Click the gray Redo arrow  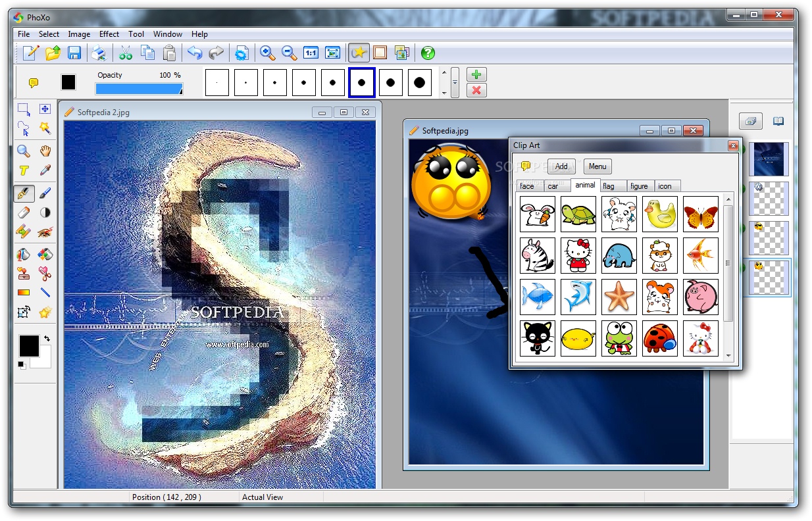click(216, 53)
